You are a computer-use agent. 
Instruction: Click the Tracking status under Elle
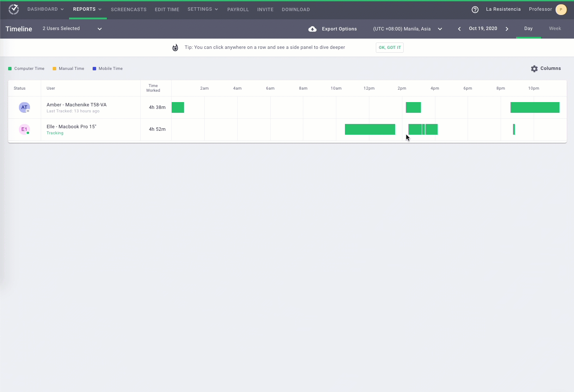click(55, 133)
